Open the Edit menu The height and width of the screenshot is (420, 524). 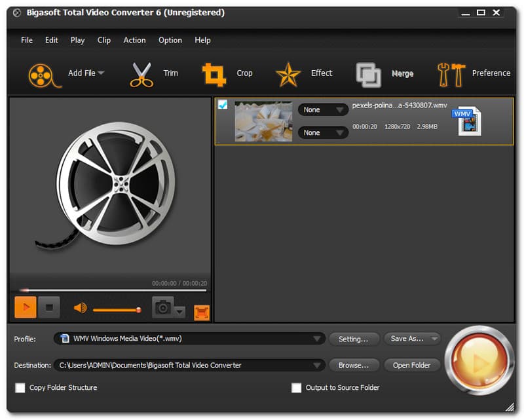[52, 40]
